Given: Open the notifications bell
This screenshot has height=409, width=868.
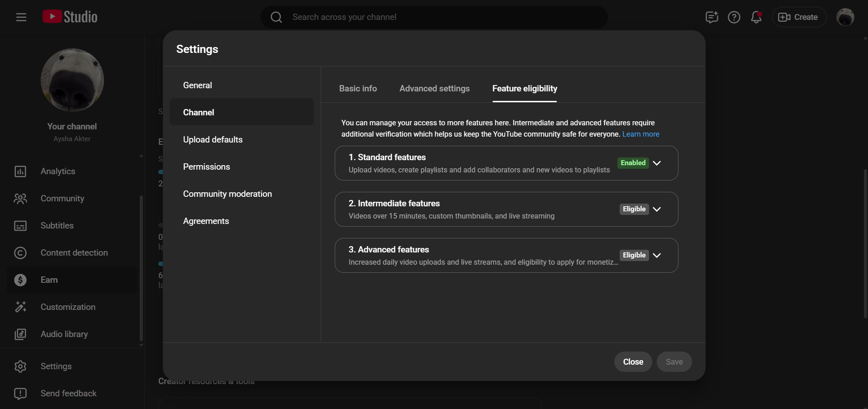Looking at the screenshot, I should tap(756, 17).
